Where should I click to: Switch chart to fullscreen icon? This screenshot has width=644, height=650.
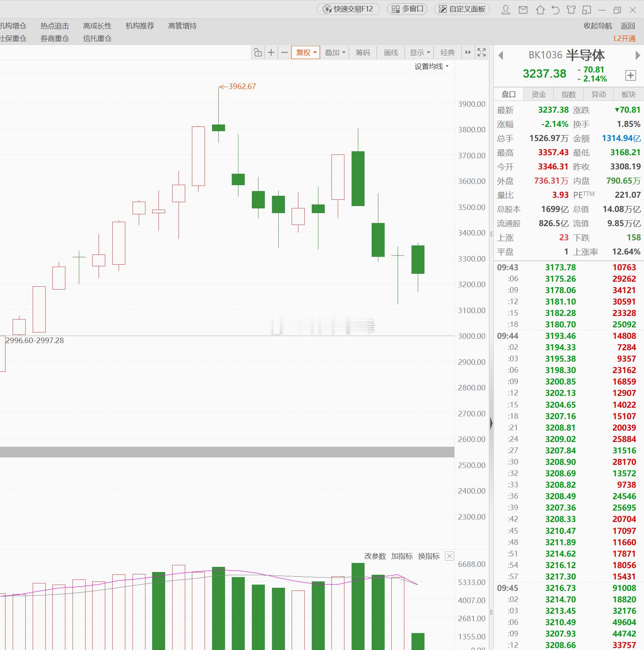482,52
